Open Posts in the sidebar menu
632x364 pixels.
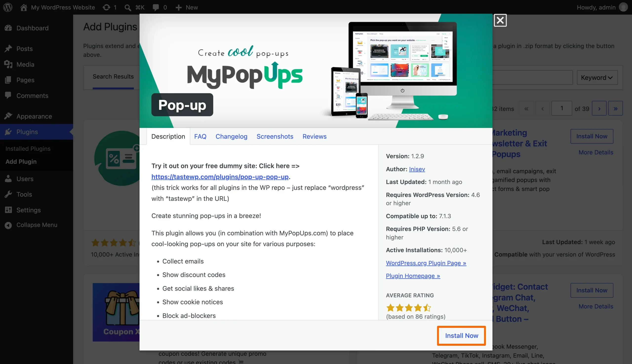point(37,49)
